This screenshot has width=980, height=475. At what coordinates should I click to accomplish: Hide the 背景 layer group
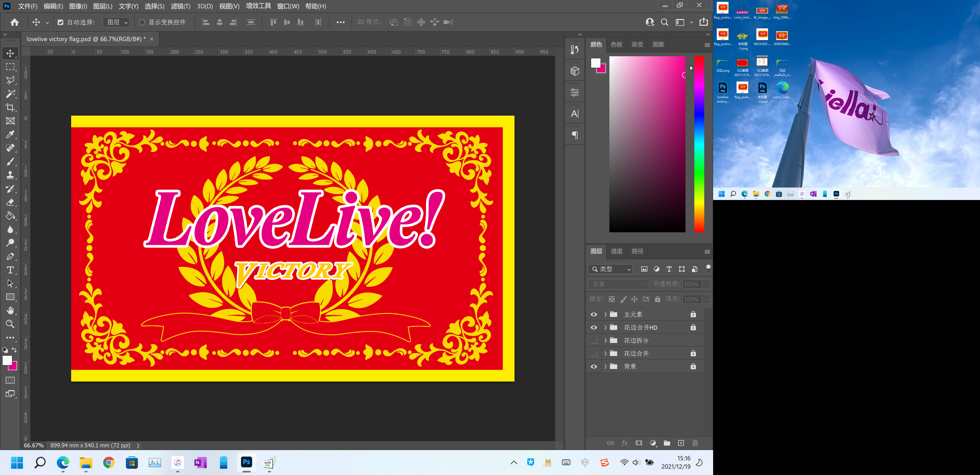point(594,367)
